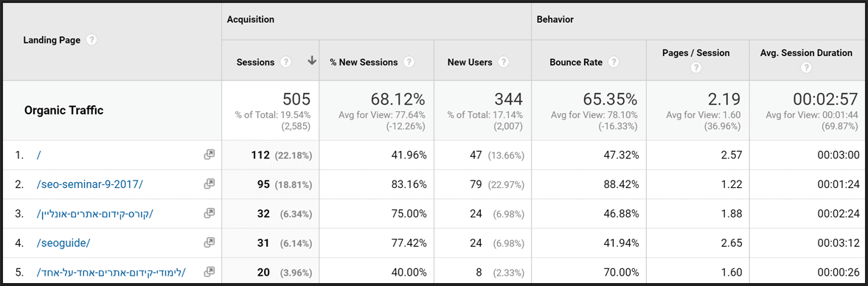868x286 pixels.
Task: Open the / landing page link
Action: (39, 156)
